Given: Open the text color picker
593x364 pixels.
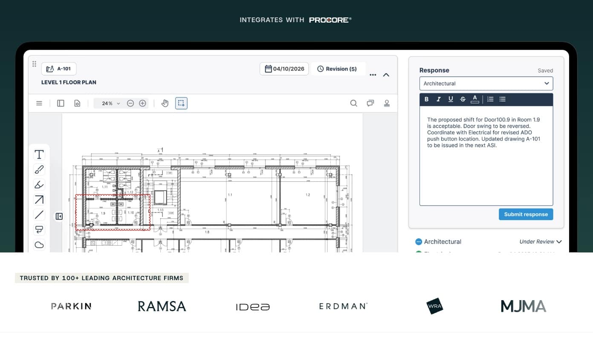Looking at the screenshot, I should tap(474, 99).
